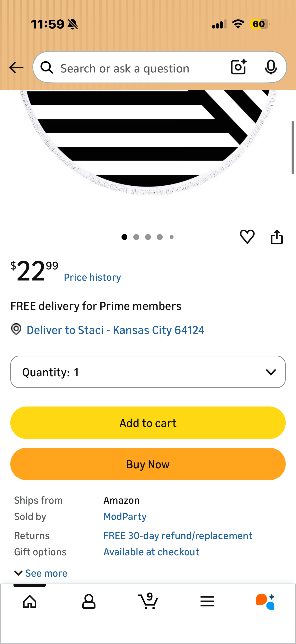The width and height of the screenshot is (296, 644).
Task: Click the Buy Now button
Action: click(x=148, y=464)
